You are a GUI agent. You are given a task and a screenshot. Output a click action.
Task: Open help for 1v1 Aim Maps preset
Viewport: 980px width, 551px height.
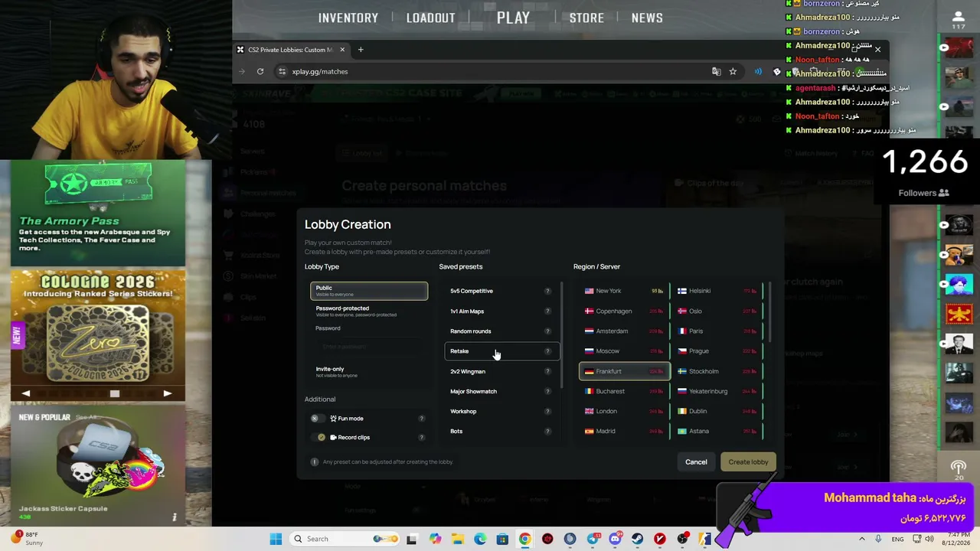point(547,311)
